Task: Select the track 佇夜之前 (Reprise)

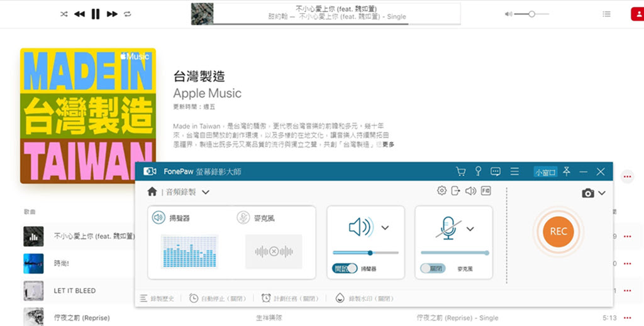Action: point(82,317)
